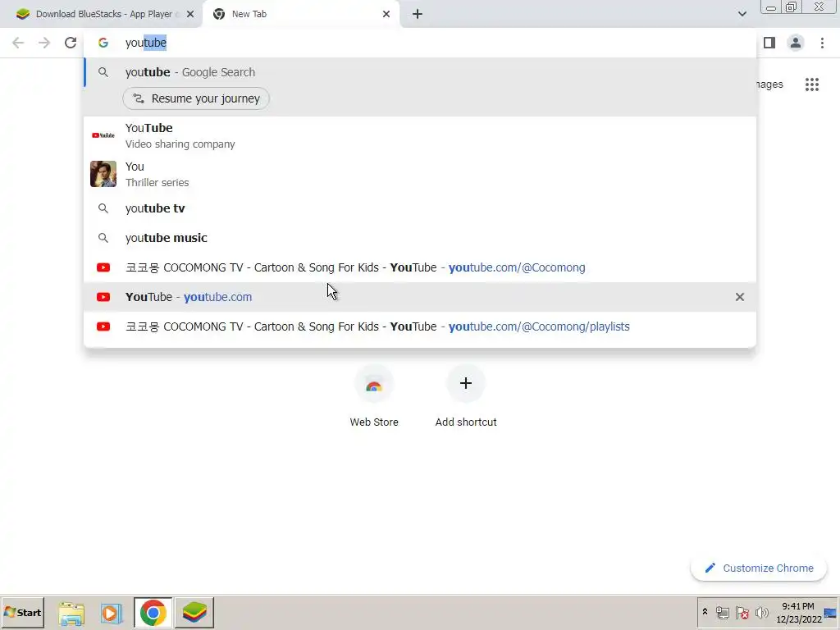Screen dimensions: 840x630
Task: Close the Download BlueStacks tab
Action: coord(190,14)
